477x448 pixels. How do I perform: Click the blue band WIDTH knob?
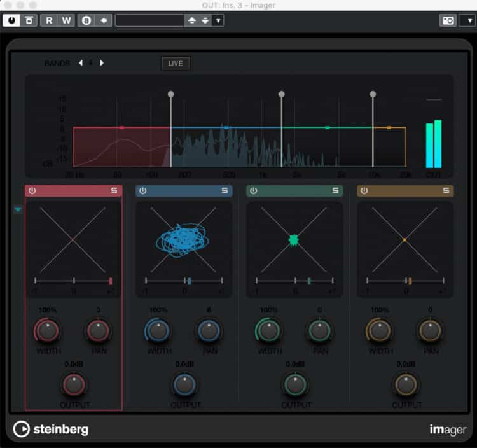158,330
